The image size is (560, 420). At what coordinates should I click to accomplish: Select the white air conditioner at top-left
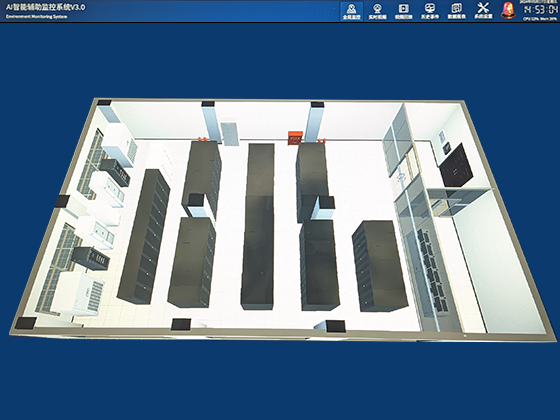(120, 145)
